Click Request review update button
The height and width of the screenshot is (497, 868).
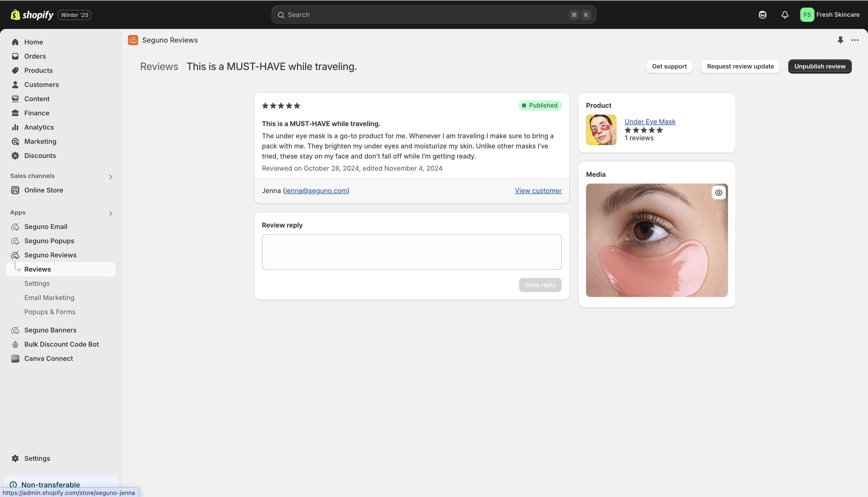[x=740, y=66]
